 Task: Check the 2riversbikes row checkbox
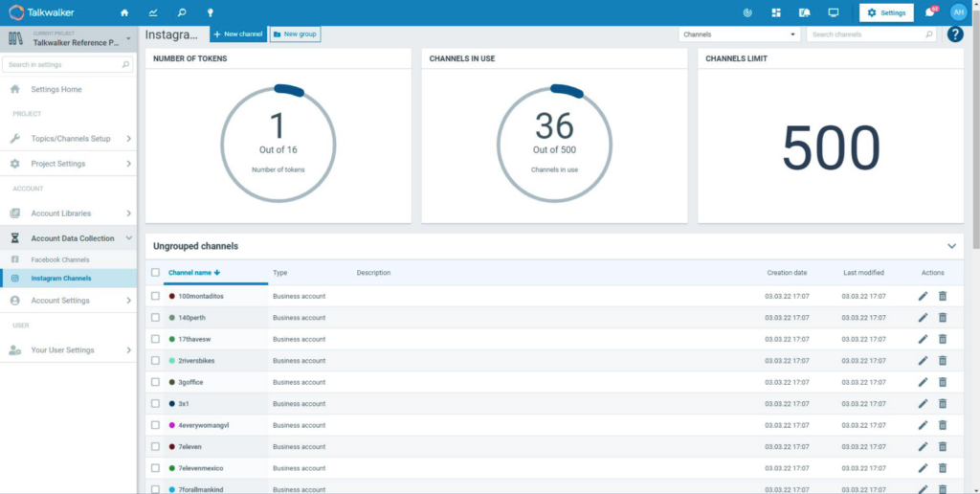click(x=155, y=361)
